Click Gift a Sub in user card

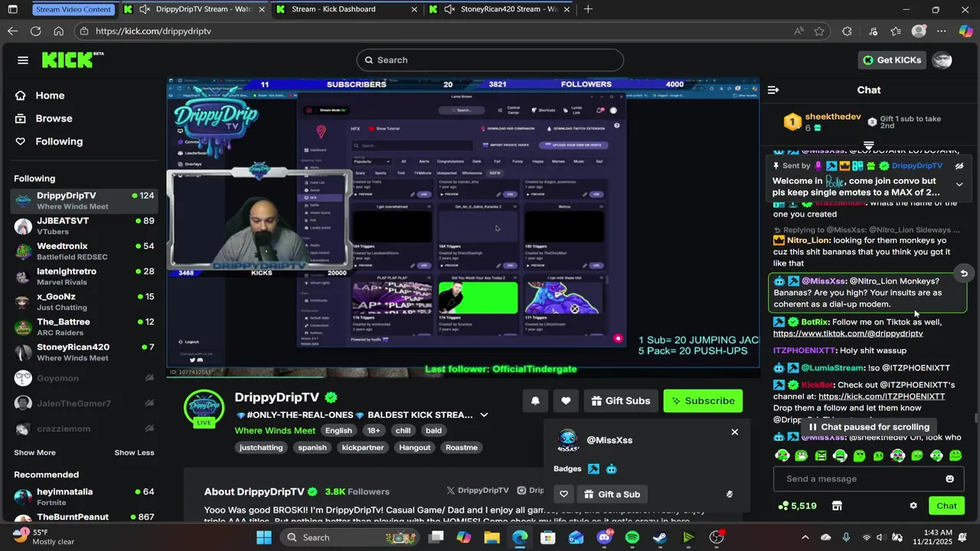[x=612, y=494]
